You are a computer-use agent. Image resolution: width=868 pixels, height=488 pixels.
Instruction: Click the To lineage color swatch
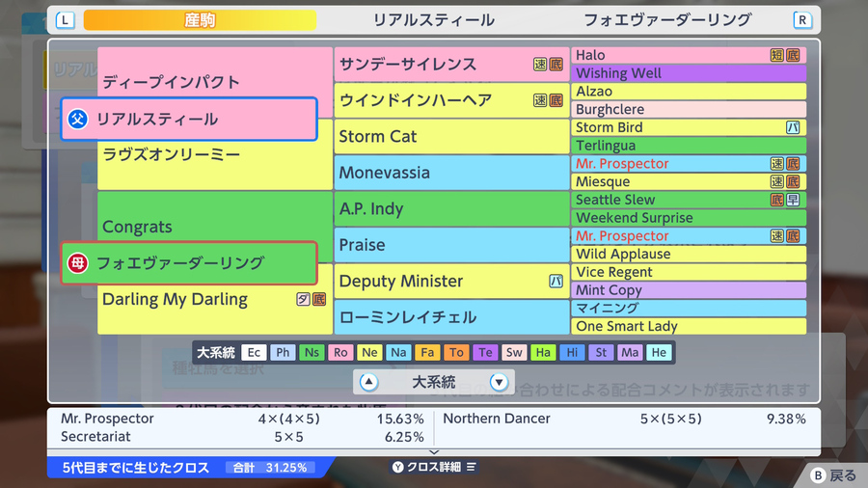coord(456,352)
